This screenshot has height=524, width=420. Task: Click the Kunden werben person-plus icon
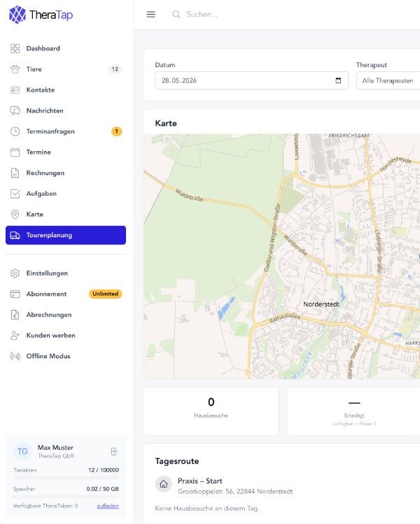(15, 336)
